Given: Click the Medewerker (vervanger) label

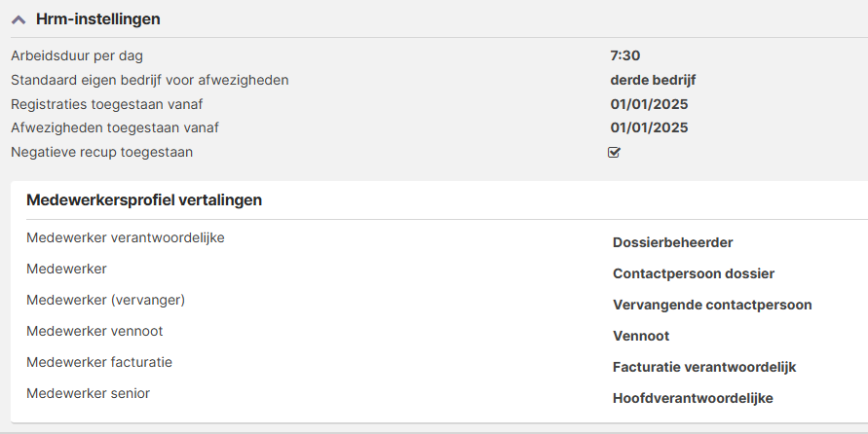Looking at the screenshot, I should (105, 300).
